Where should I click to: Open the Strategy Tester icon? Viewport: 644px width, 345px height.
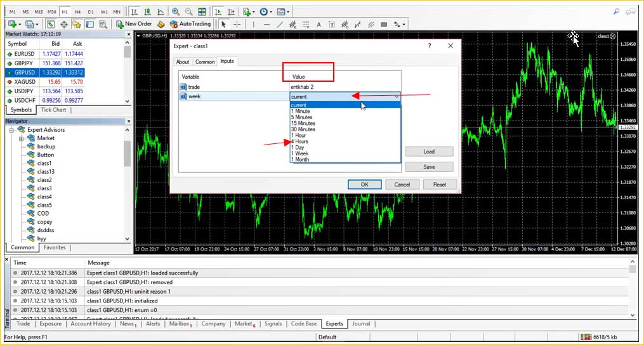(103, 24)
